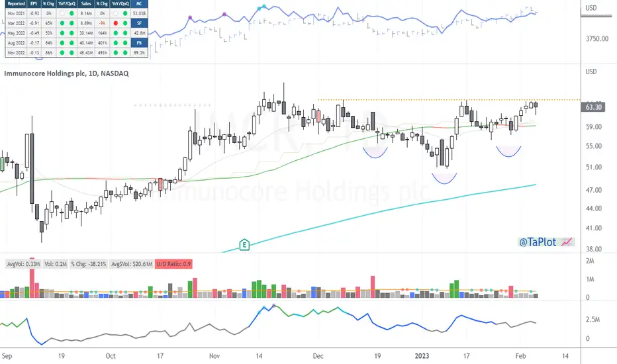The width and height of the screenshot is (617, 364).
Task: Click the 42.8M value in table
Action: (x=139, y=33)
